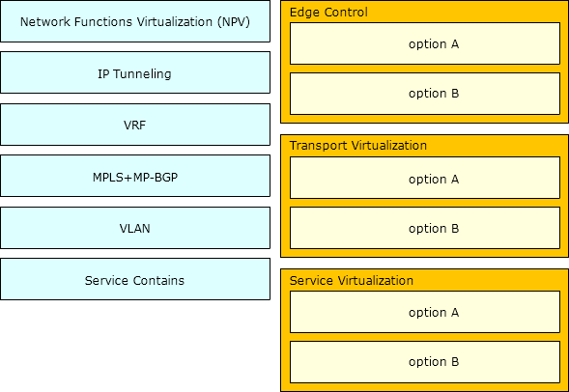Choose the Service Contains item

(x=135, y=279)
